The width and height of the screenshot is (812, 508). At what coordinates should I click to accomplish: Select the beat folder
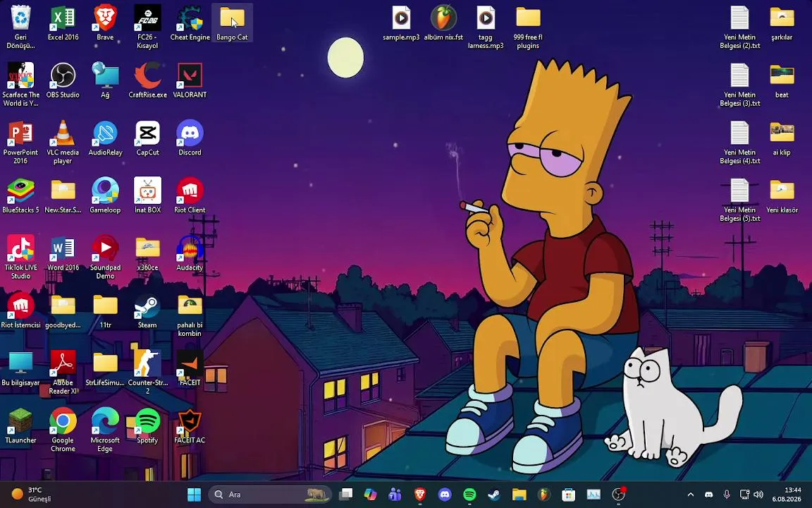[782, 80]
